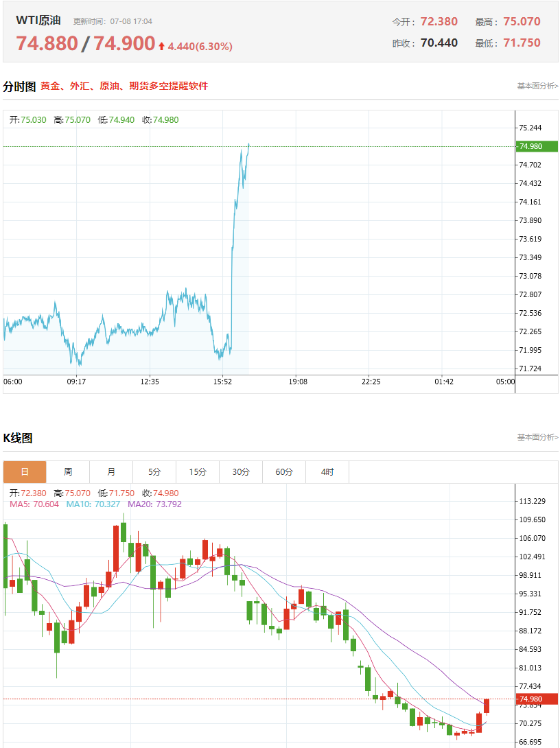Screen dimensions: 560x748
Task: Open 基本面分析 link beside K线图
Action: 537,437
